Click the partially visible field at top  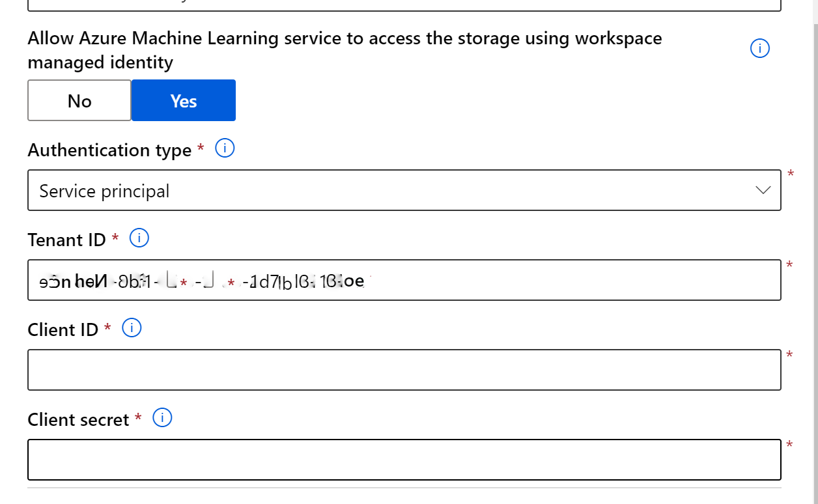click(x=404, y=5)
